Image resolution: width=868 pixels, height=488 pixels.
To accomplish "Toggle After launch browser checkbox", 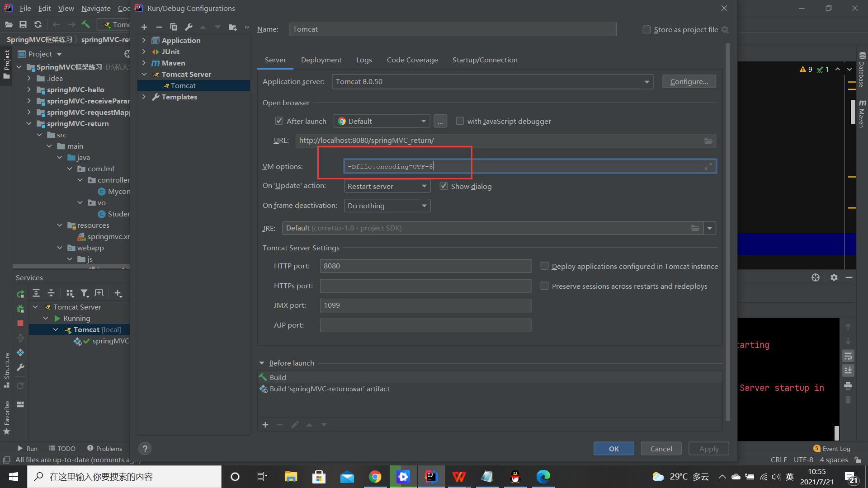I will pos(278,121).
